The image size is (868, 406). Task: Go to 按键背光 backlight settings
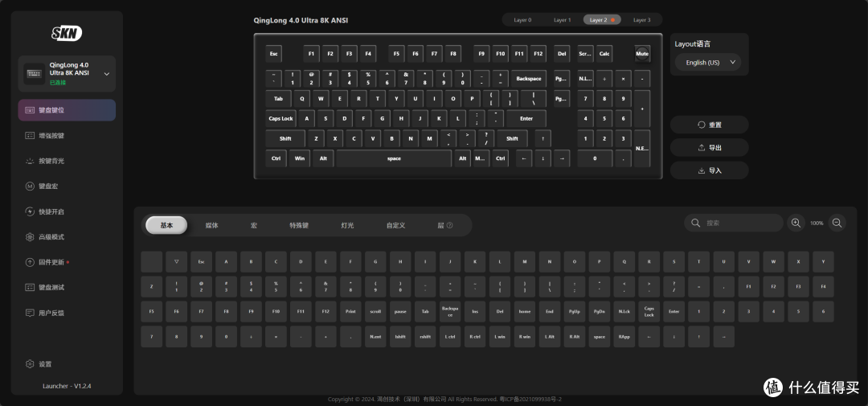tap(67, 161)
